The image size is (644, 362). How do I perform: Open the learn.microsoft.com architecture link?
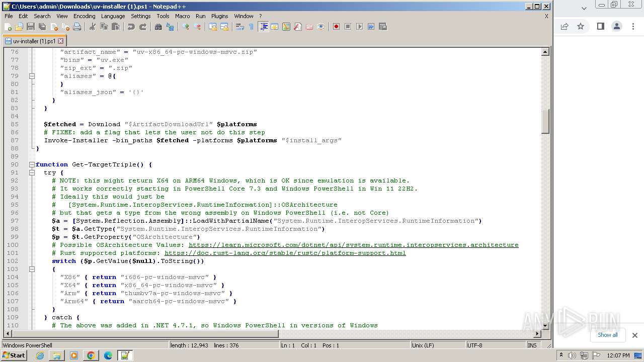point(353,245)
